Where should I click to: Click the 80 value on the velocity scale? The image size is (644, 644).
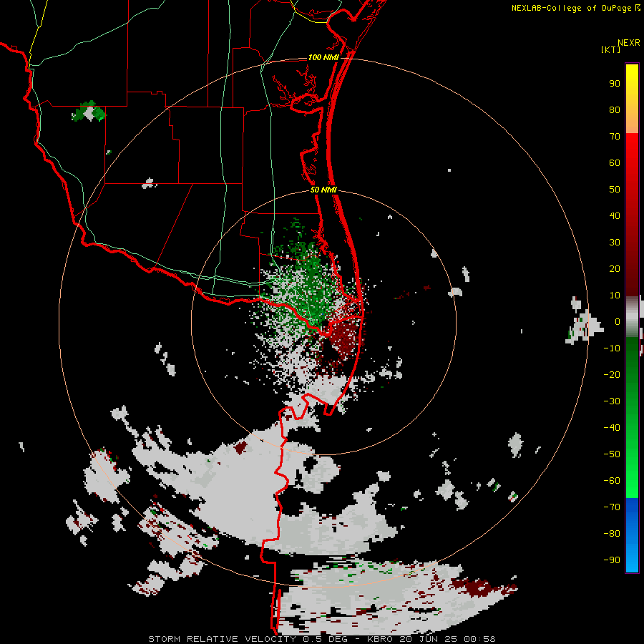pos(615,110)
